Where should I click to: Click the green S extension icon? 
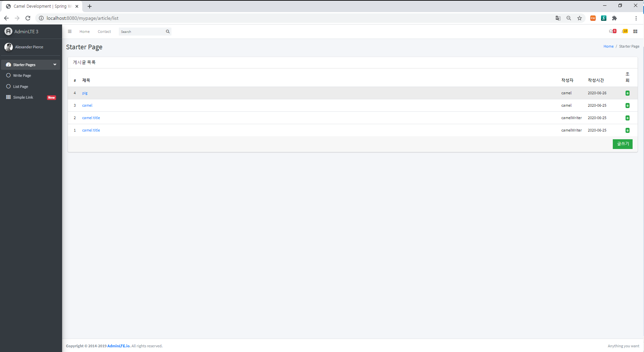point(604,18)
